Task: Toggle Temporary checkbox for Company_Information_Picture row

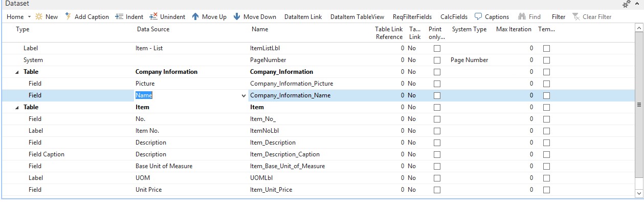Action: pyautogui.click(x=546, y=84)
